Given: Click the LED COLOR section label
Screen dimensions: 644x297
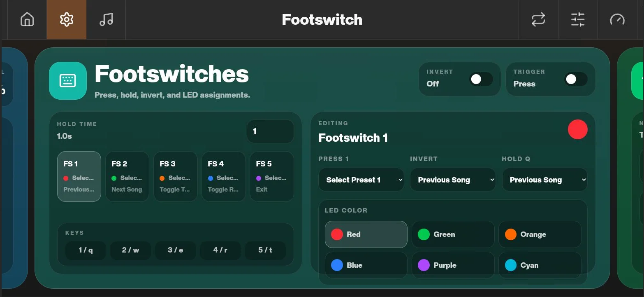Looking at the screenshot, I should (346, 210).
